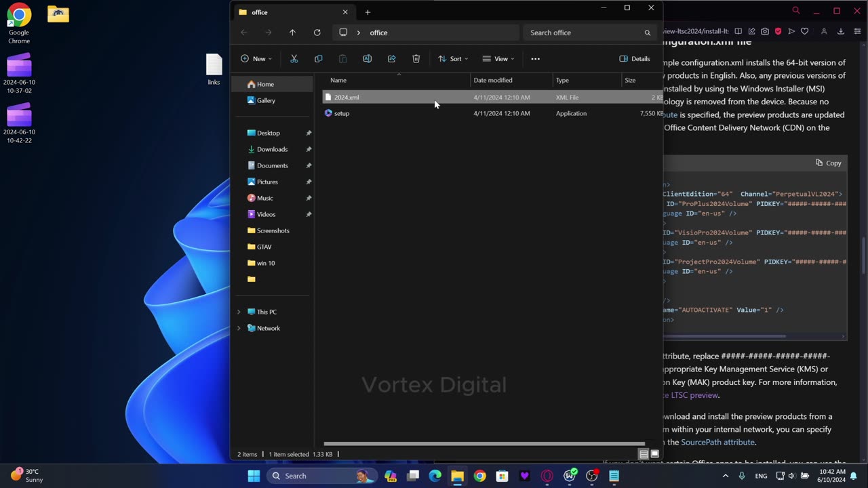
Task: Click the Share icon in Explorer toolbar
Action: point(391,59)
